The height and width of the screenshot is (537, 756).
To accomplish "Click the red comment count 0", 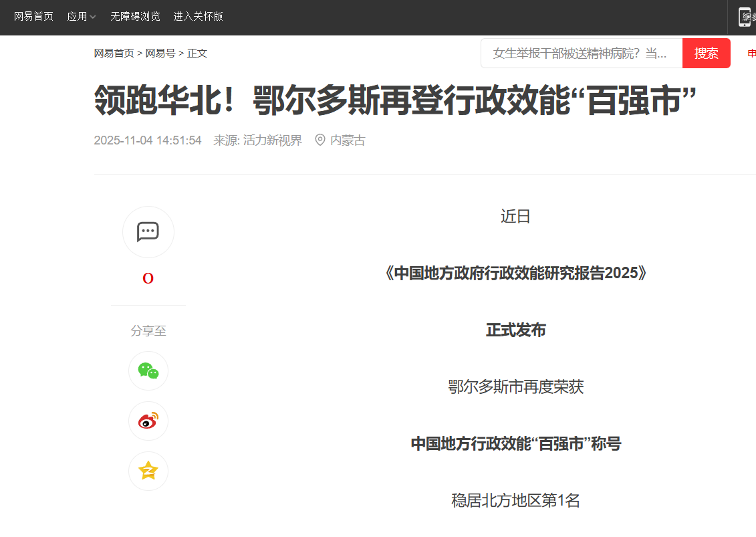I will click(x=148, y=279).
